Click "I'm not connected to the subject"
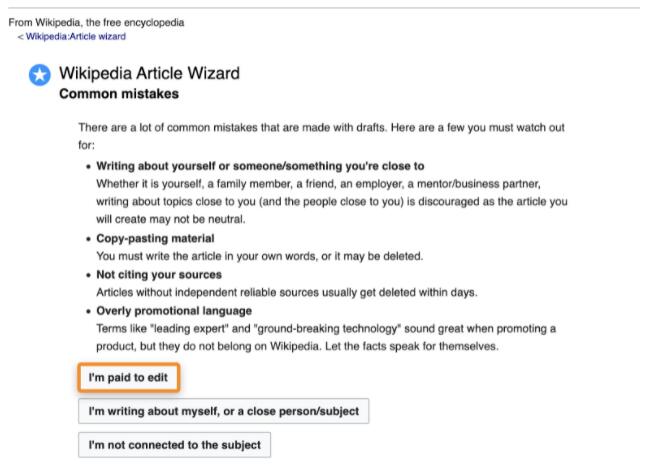 (x=175, y=445)
